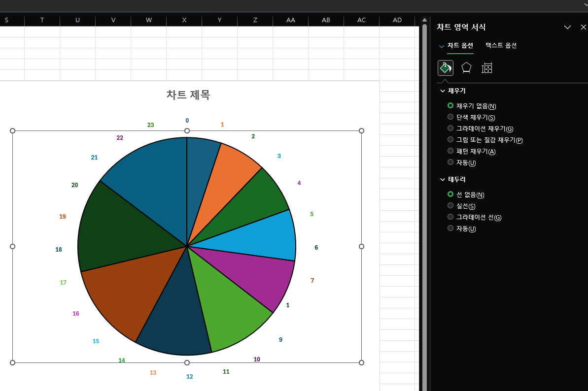Click data label 6 on the chart
588x391 pixels.
[x=316, y=247]
